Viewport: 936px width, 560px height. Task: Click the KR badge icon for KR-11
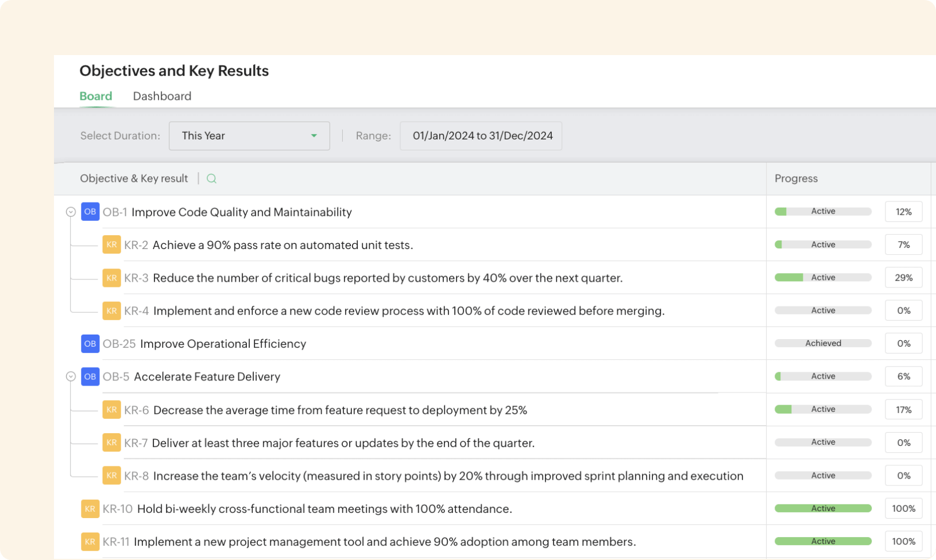tap(90, 542)
